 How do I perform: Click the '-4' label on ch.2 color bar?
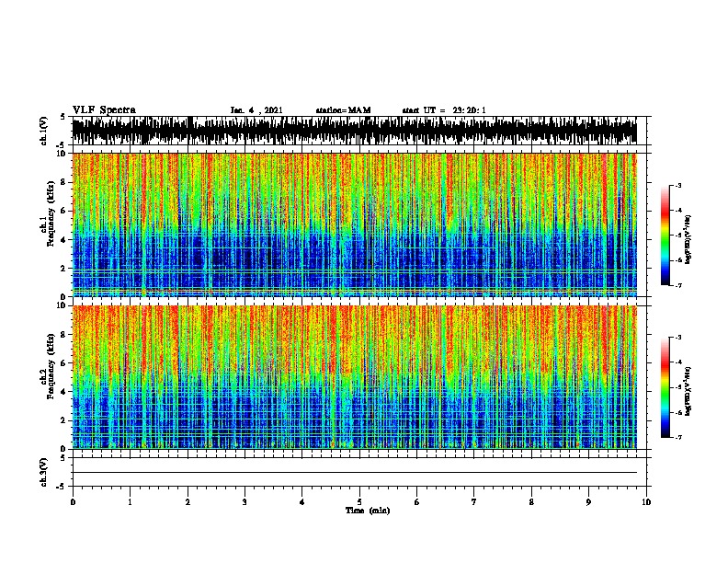677,362
